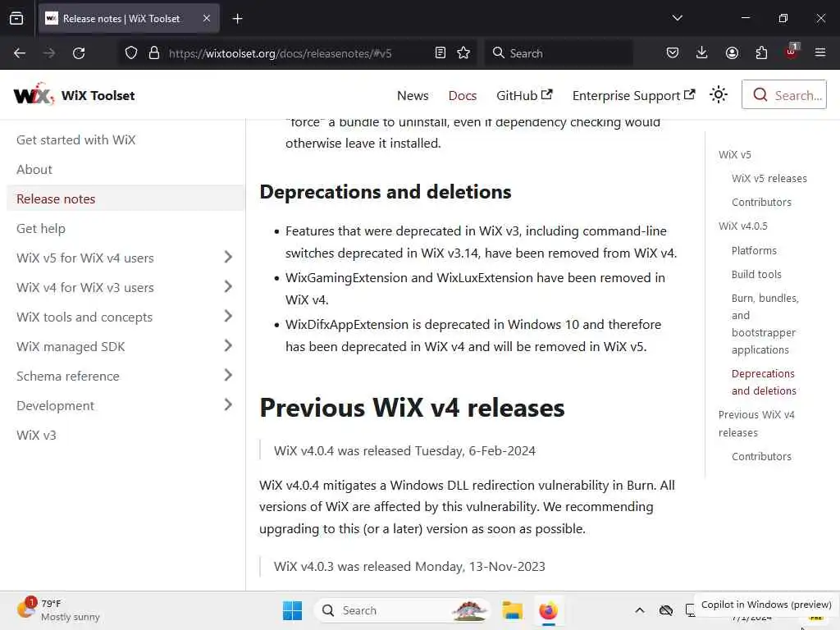Open the Windows Start button
This screenshot has height=630, width=840.
click(x=293, y=610)
